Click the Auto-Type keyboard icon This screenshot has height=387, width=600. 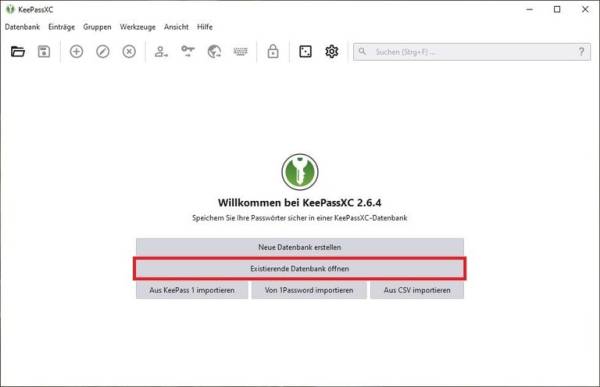coord(240,51)
